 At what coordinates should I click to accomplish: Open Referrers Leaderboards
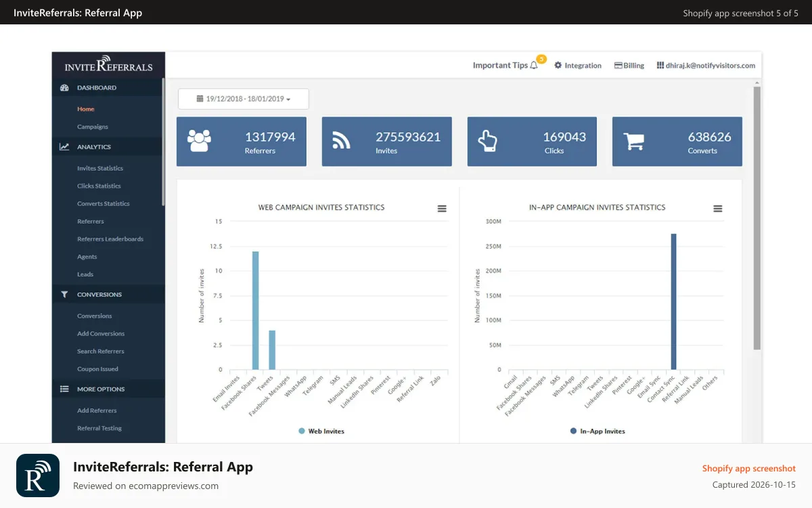point(110,239)
